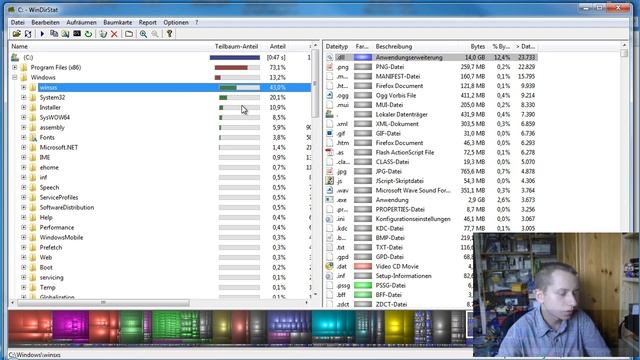Select the 'Konfigurationseinstellungen' row
Viewport: 640px width, 360px height.
point(431,219)
